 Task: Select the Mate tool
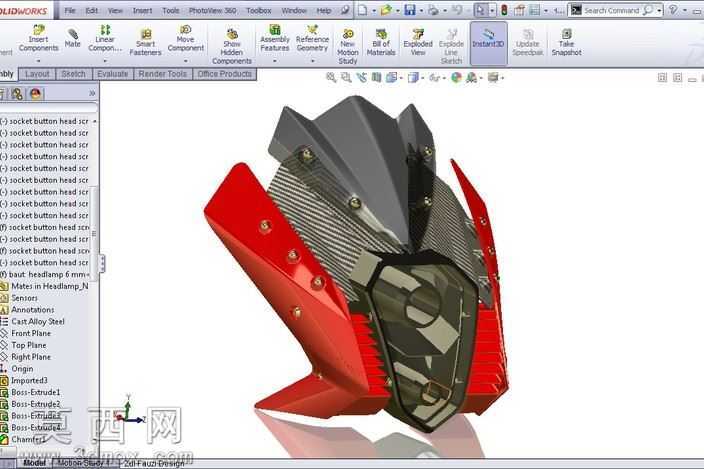[x=72, y=38]
